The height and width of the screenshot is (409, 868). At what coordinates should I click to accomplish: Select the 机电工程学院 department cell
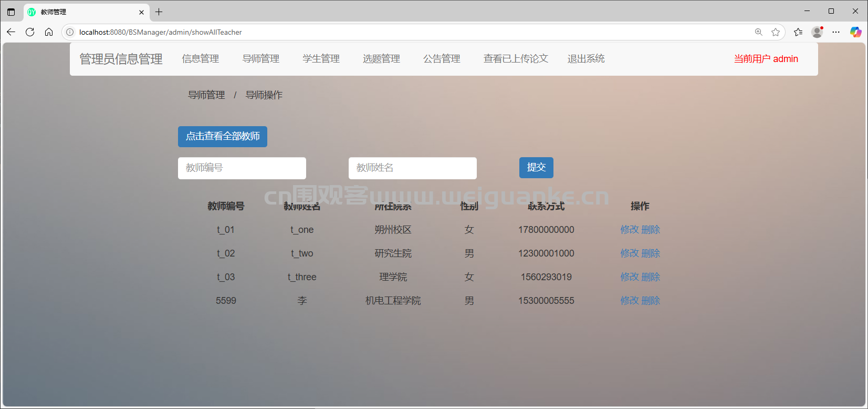393,301
